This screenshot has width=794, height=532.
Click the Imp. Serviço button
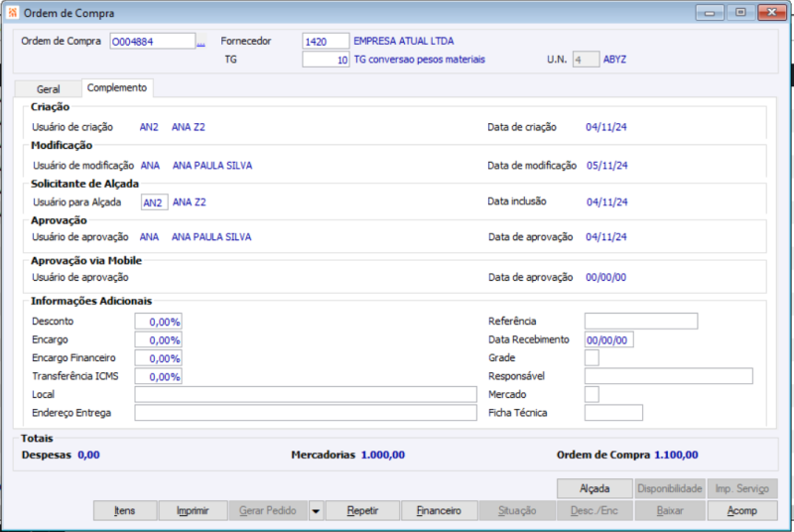[741, 488]
